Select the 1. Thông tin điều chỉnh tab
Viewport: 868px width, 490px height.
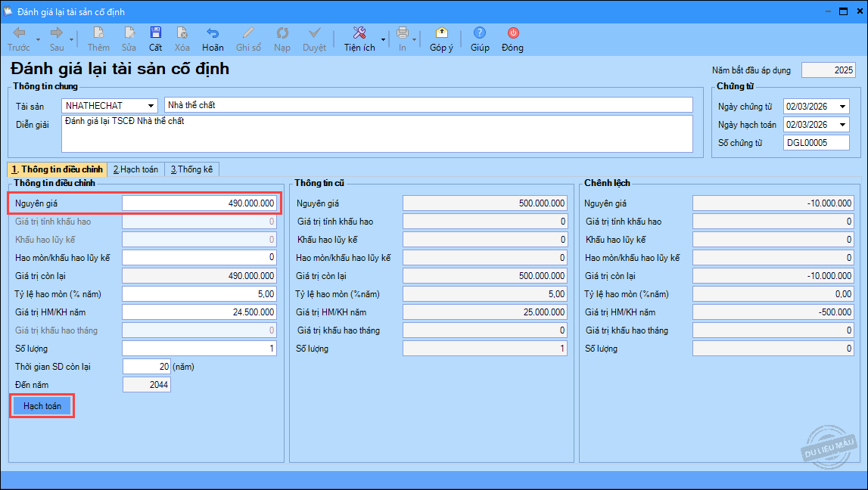coord(57,169)
